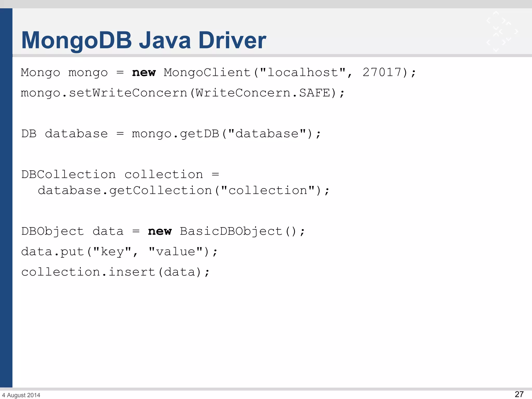Click the line 'DBObject data = new BasicDBObject();'

click(x=163, y=231)
